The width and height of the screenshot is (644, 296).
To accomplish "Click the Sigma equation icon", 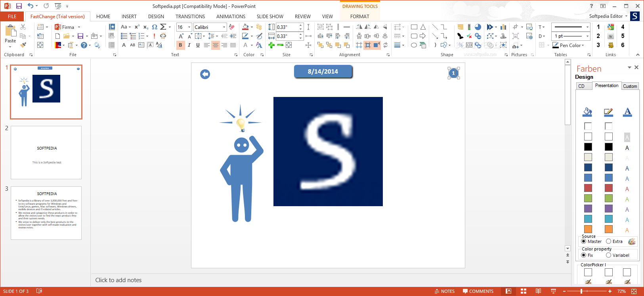I will coord(163,27).
